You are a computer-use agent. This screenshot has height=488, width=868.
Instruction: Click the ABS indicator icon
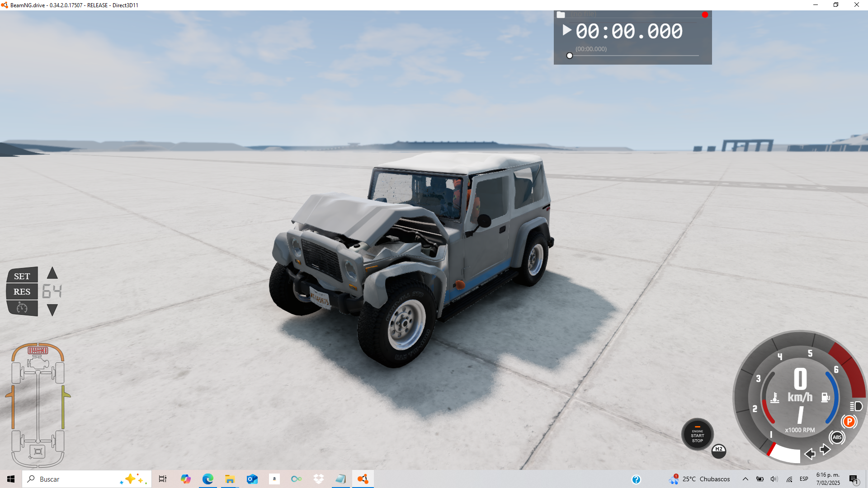coord(837,437)
